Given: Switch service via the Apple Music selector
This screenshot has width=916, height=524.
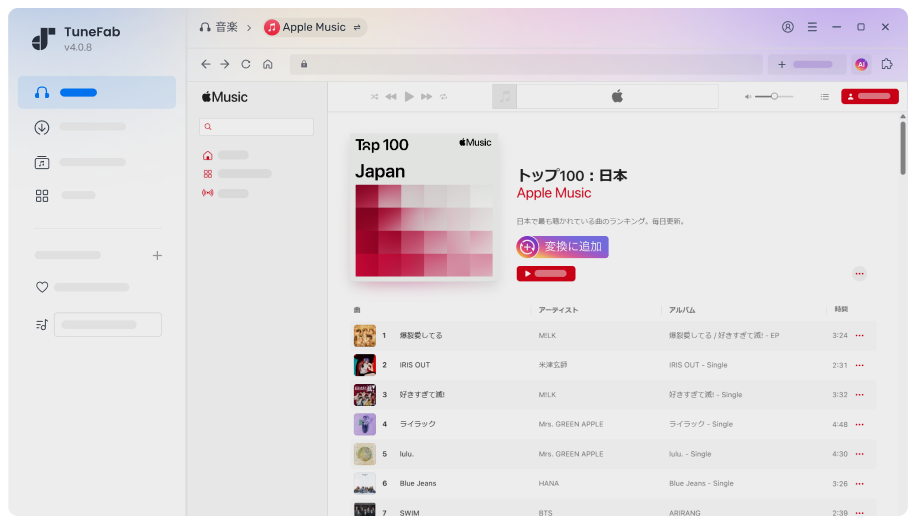Looking at the screenshot, I should coord(315,27).
